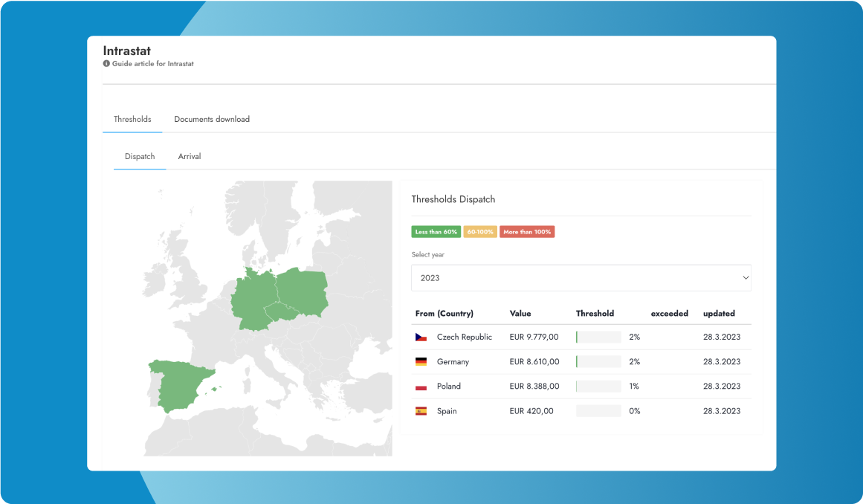Click Spain threshold progress bar
The height and width of the screenshot is (504, 863).
point(599,411)
